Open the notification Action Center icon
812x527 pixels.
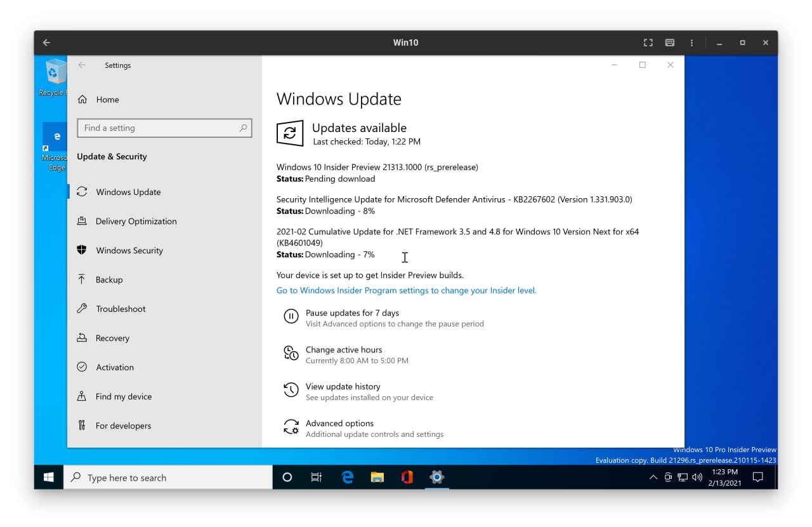757,477
